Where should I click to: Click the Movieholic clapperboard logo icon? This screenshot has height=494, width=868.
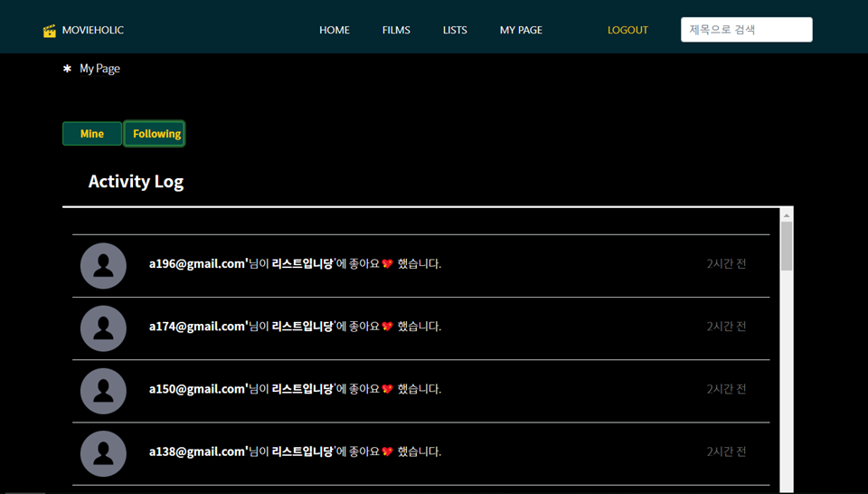pos(49,31)
